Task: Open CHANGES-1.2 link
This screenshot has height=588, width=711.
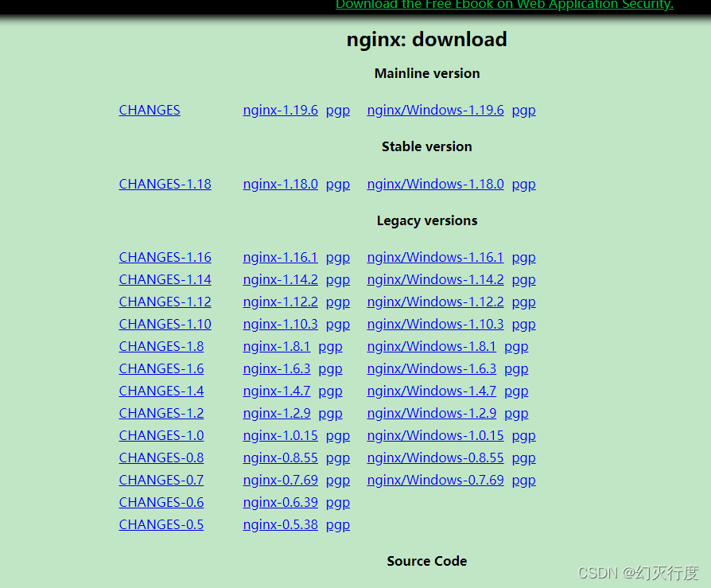Action: pos(161,413)
